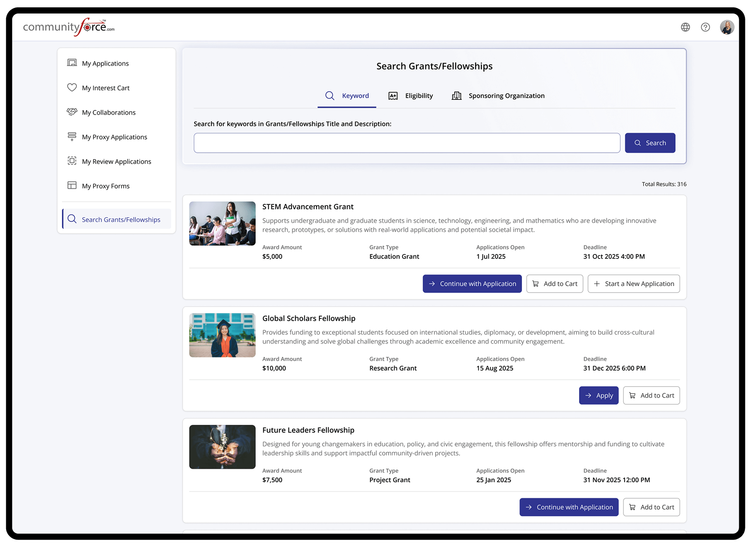Apply to the Global Scholars Fellowship

(x=598, y=395)
